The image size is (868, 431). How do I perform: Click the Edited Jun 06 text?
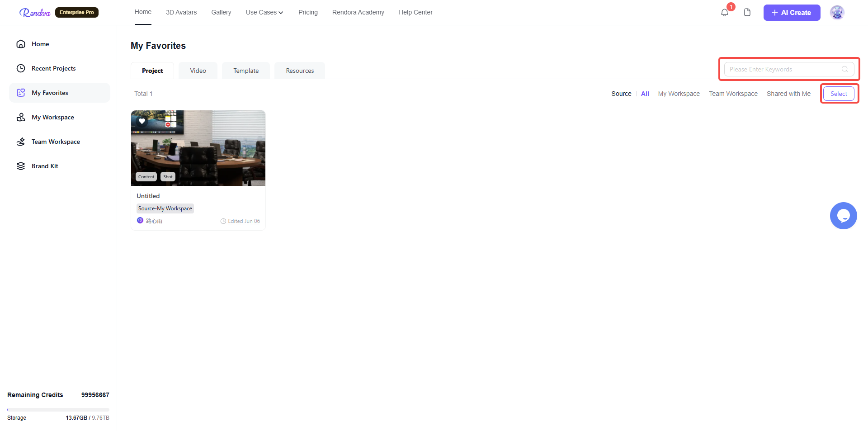(x=244, y=221)
